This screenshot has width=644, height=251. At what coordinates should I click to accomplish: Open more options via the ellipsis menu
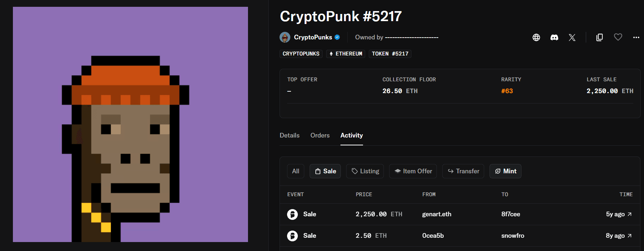click(x=636, y=37)
